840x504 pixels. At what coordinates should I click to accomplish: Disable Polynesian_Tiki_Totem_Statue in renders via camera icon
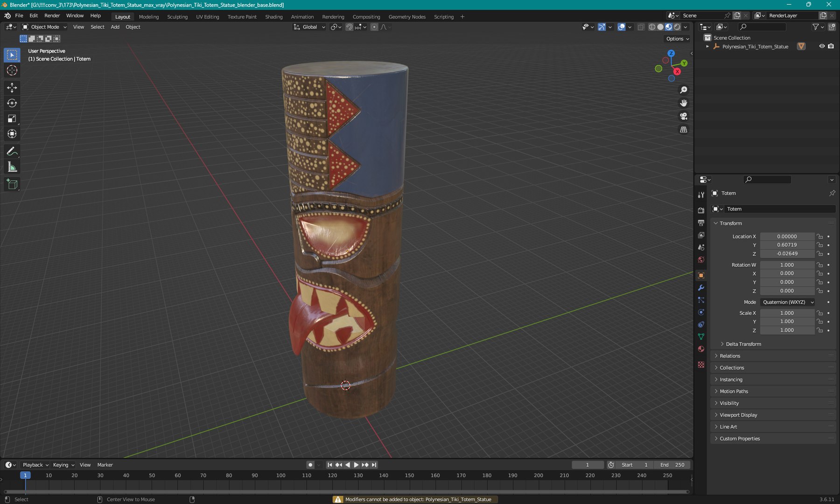pos(831,46)
